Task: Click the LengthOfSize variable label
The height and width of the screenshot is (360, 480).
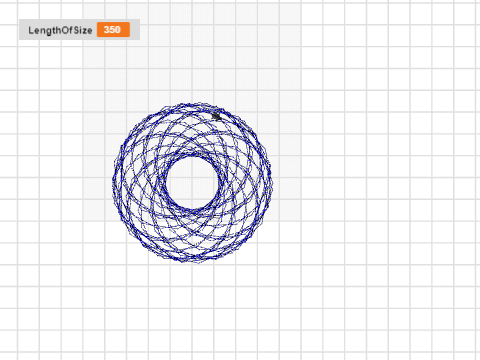Action: pyautogui.click(x=60, y=30)
